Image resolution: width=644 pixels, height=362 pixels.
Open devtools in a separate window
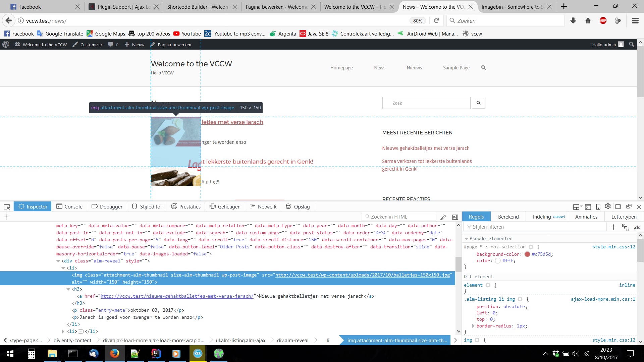coord(629,206)
